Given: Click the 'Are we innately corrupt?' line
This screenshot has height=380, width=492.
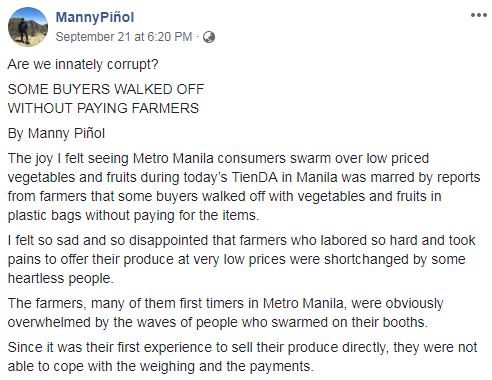Looking at the screenshot, I should [83, 64].
